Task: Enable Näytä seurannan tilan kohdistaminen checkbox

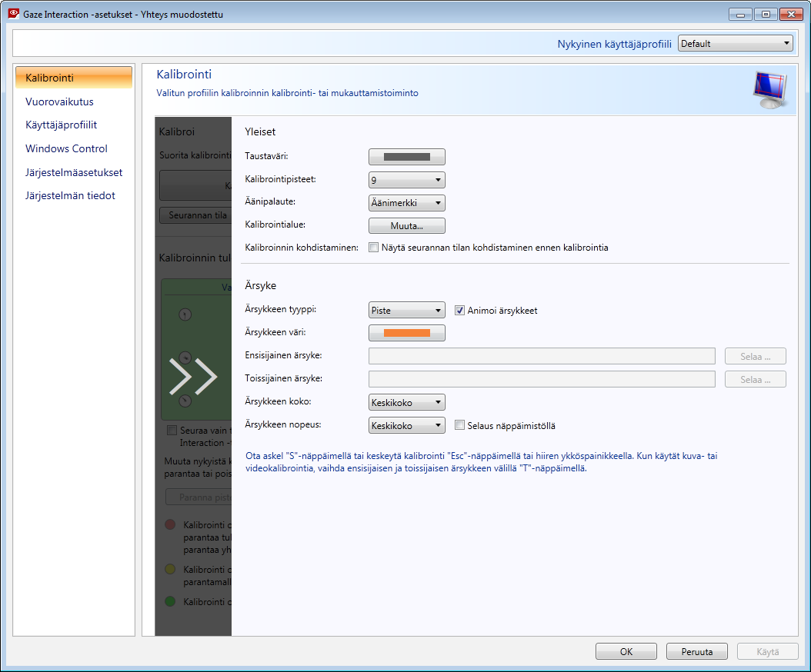Action: click(373, 248)
